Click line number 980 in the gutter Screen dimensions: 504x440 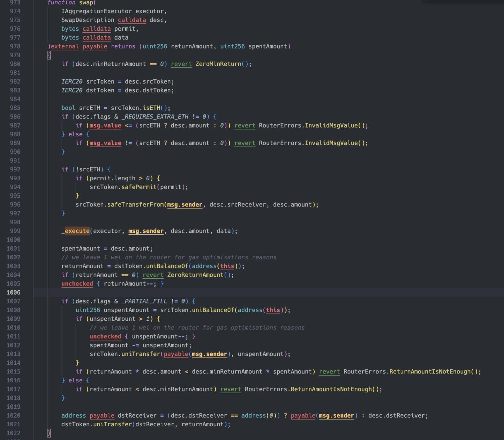(x=15, y=64)
